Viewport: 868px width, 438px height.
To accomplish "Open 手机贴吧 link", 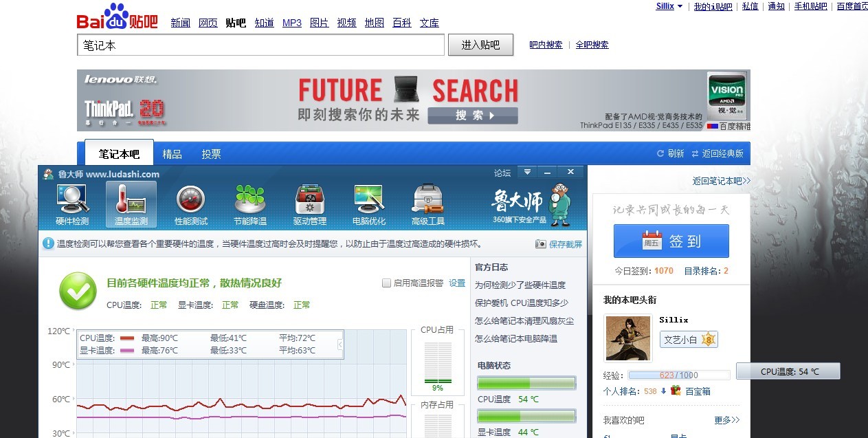I will [811, 6].
